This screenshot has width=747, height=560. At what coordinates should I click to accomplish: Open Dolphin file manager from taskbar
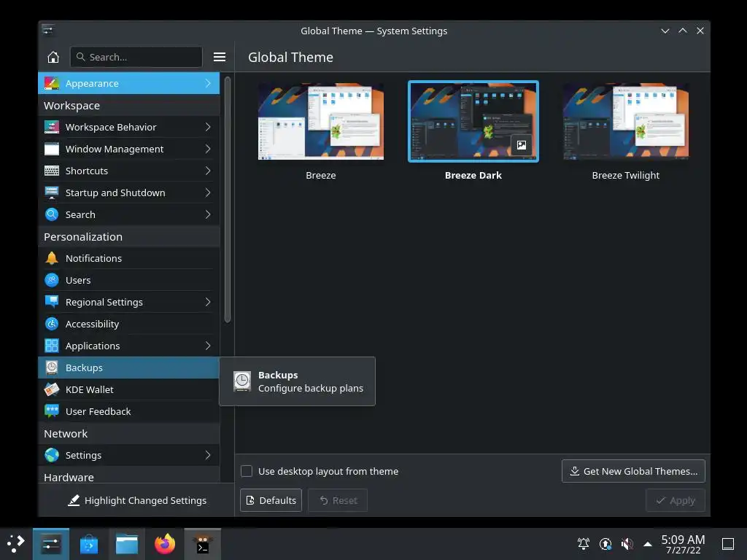coord(127,544)
